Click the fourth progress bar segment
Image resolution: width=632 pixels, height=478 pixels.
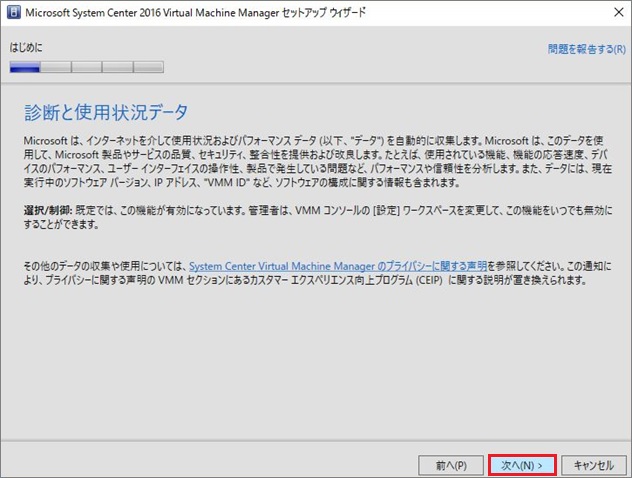(x=117, y=68)
